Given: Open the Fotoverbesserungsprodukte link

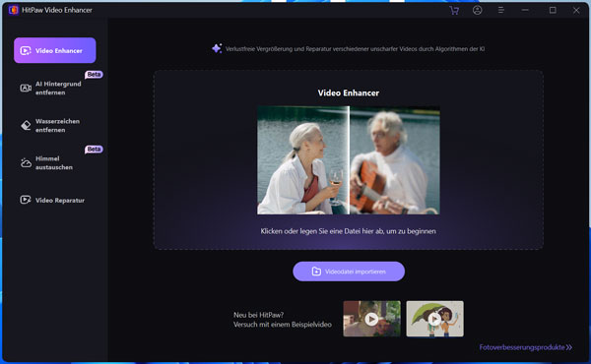Looking at the screenshot, I should 525,347.
